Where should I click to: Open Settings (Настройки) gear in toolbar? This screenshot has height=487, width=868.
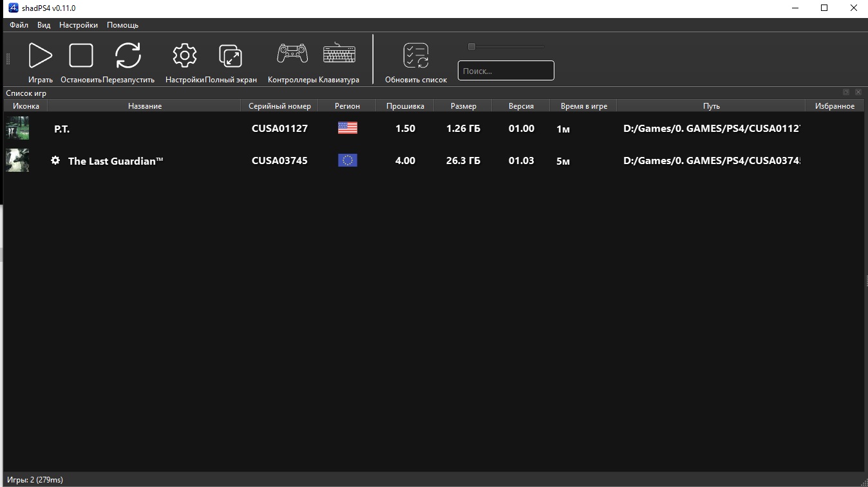click(185, 55)
